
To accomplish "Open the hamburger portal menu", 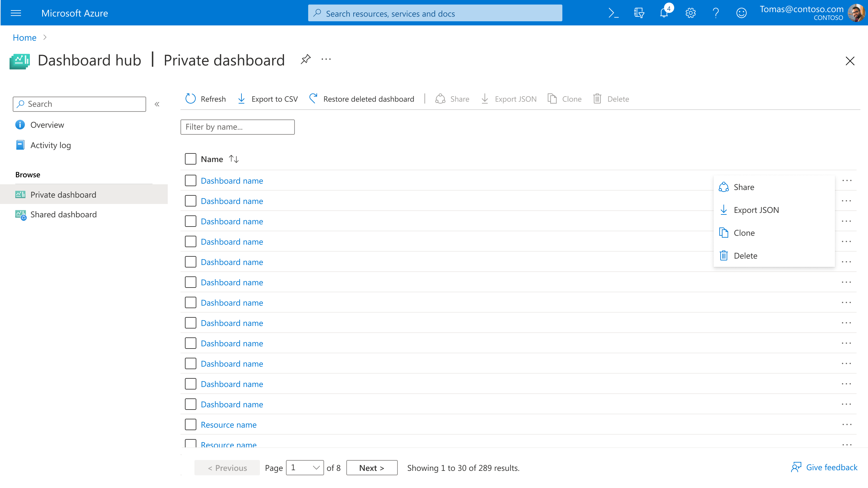I will [x=16, y=13].
